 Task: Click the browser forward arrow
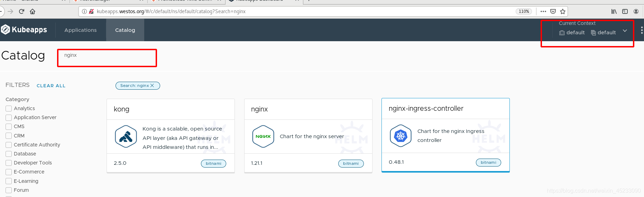tap(10, 11)
